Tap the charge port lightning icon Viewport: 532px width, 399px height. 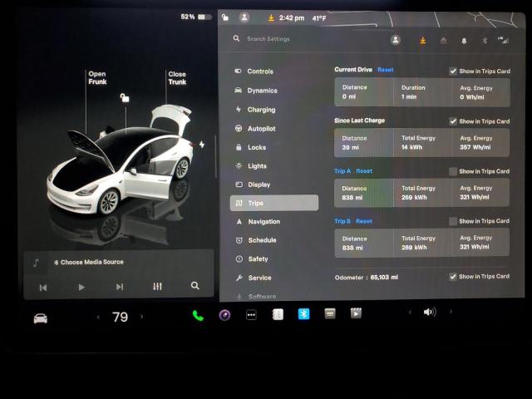pos(202,145)
